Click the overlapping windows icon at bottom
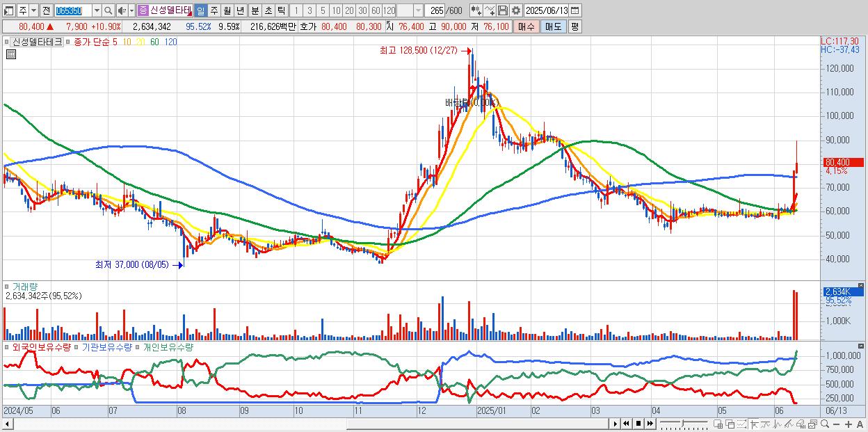Image resolution: width=868 pixels, height=432 pixels. (x=730, y=424)
